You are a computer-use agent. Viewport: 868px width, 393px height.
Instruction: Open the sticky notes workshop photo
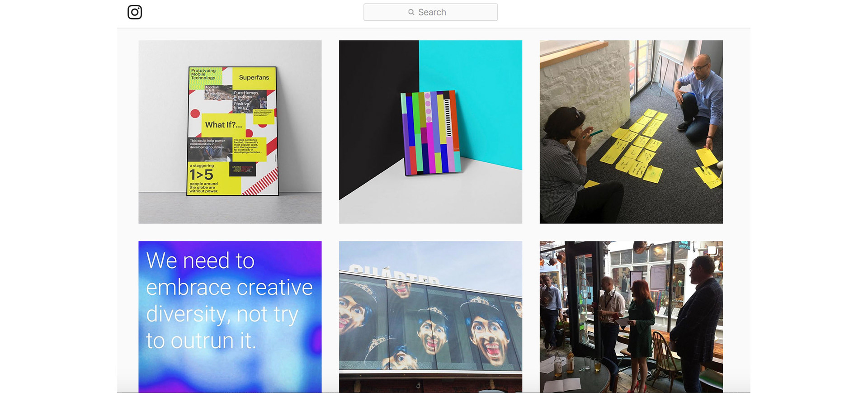pyautogui.click(x=631, y=132)
